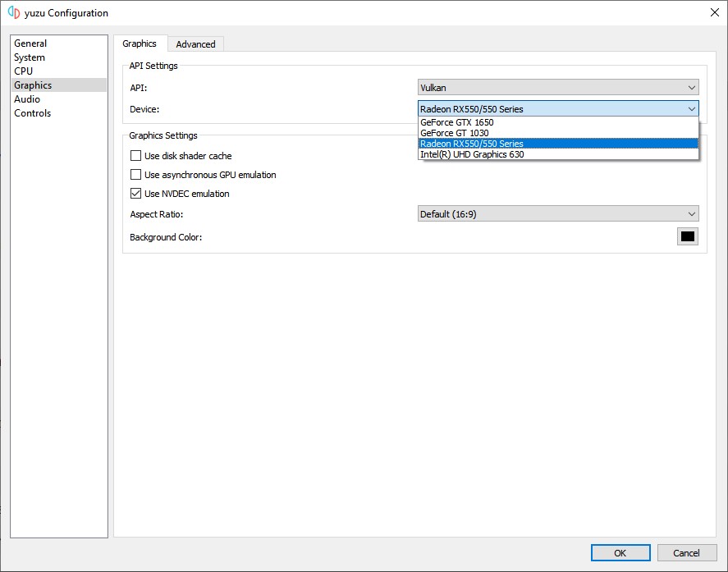The image size is (728, 572).
Task: Enable asynchronous GPU emulation
Action: (135, 174)
